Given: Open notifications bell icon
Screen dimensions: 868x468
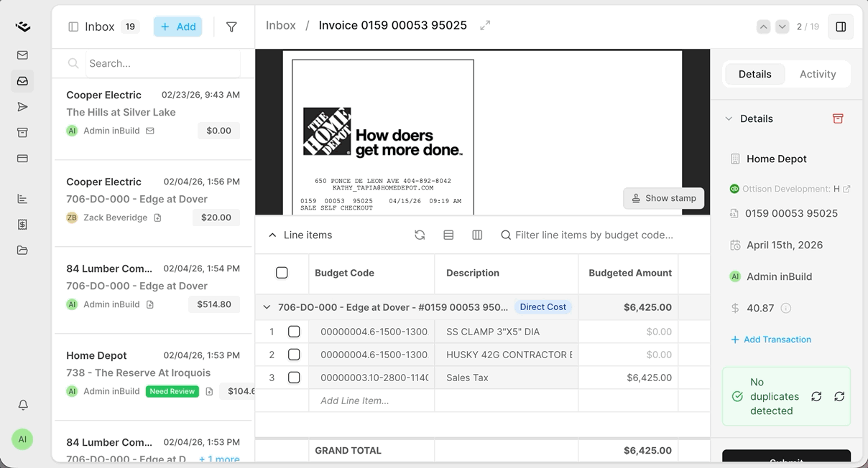Looking at the screenshot, I should tap(23, 405).
